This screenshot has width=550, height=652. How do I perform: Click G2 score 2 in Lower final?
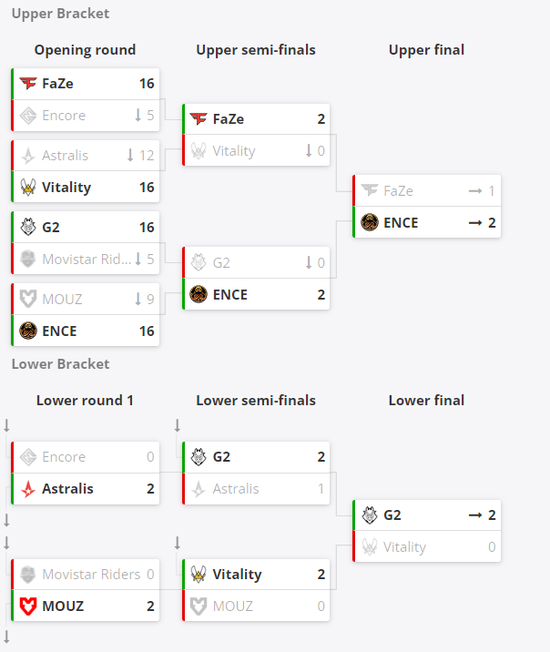click(x=492, y=515)
